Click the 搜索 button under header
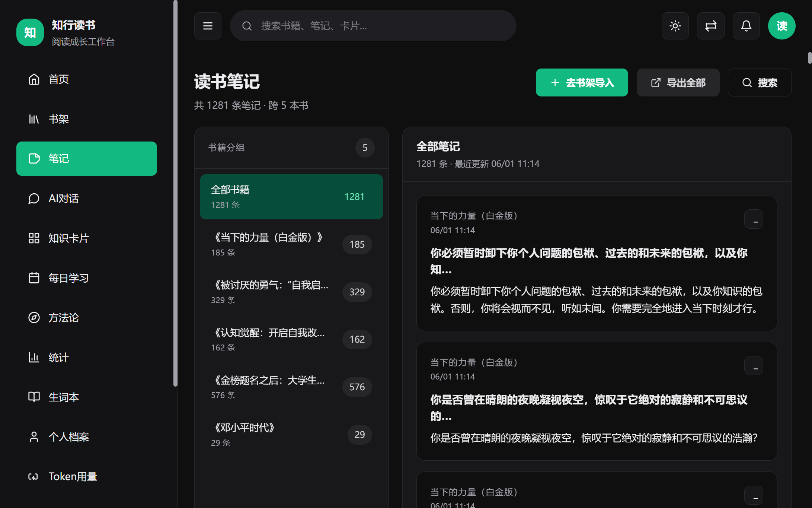Image resolution: width=812 pixels, height=508 pixels. tap(760, 82)
